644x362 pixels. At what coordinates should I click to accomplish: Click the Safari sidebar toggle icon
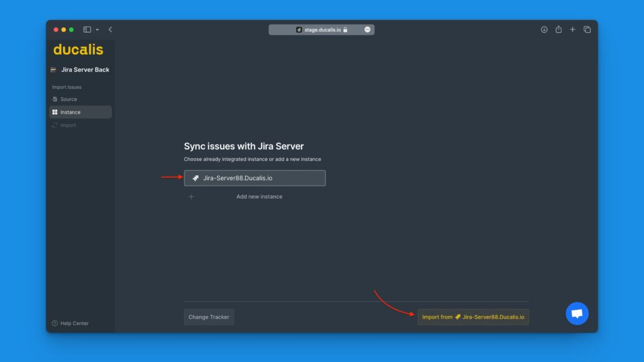[x=87, y=30]
